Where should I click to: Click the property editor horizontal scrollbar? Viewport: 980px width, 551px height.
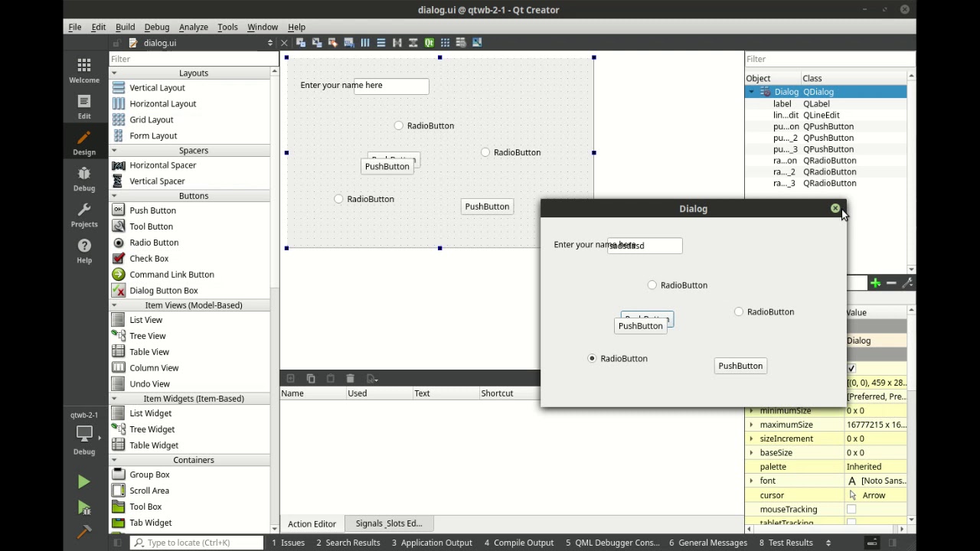pos(825,529)
